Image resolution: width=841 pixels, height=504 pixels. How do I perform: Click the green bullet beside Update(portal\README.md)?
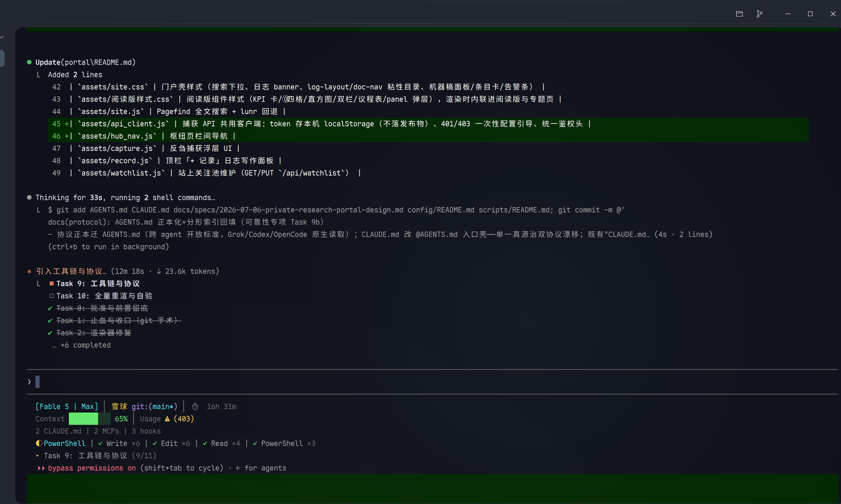coord(29,62)
